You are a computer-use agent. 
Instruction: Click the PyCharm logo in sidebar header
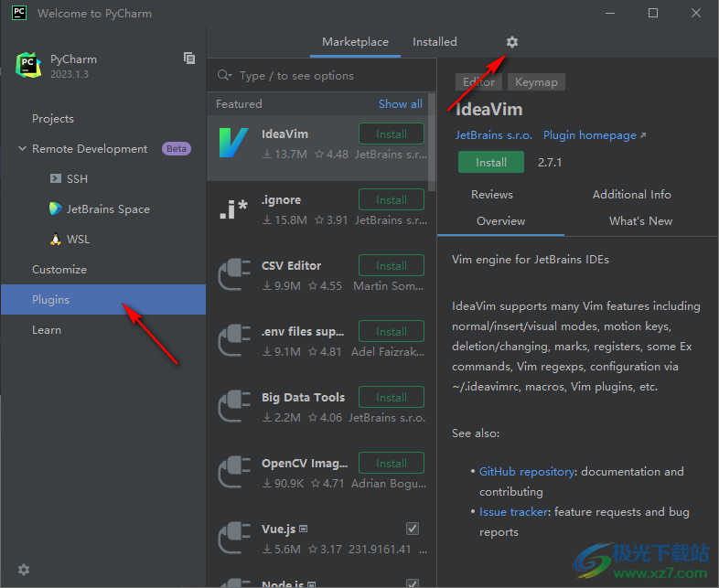28,65
